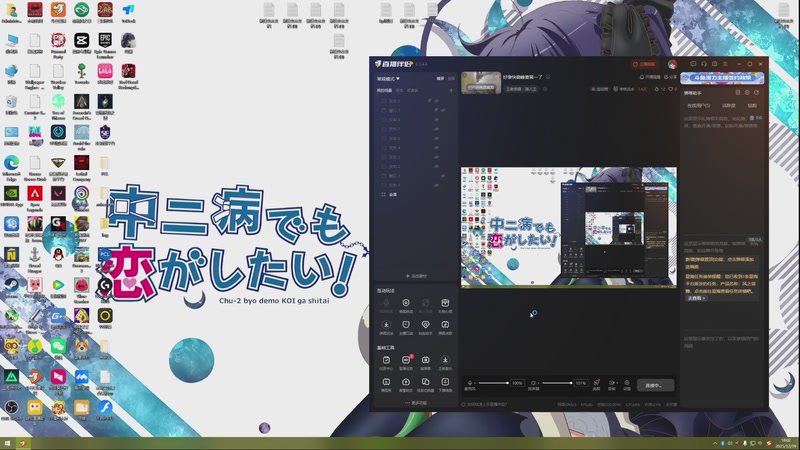
Task: Mute the speaker via its icon
Action: tap(533, 383)
